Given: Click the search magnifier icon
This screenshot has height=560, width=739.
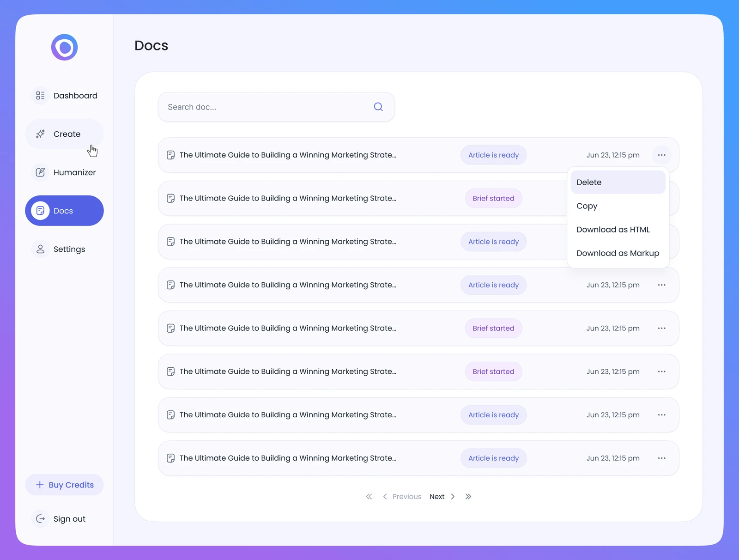Looking at the screenshot, I should pos(378,107).
